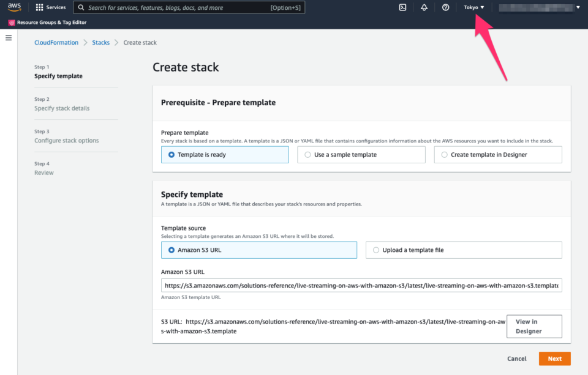This screenshot has height=375, width=588.
Task: Navigate to Stacks via the breadcrumb
Action: [x=100, y=42]
